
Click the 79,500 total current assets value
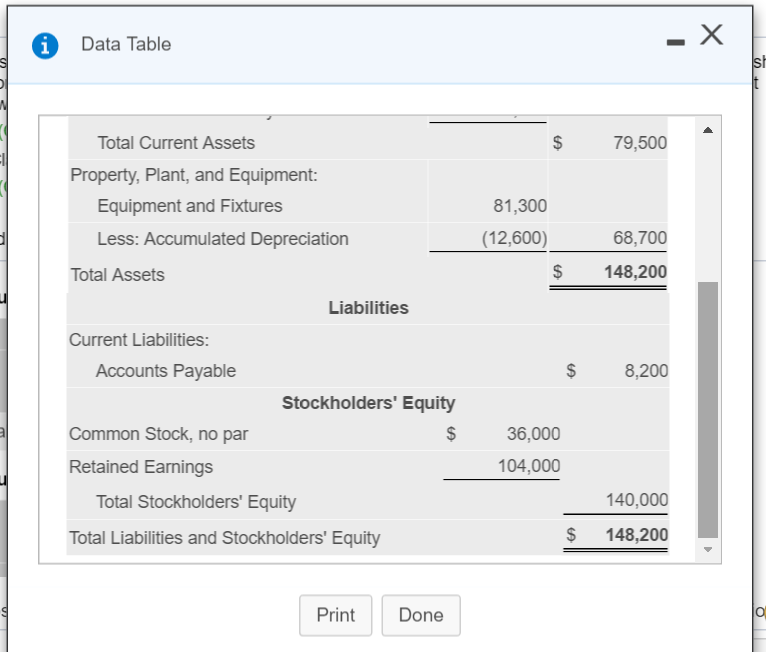pos(640,143)
